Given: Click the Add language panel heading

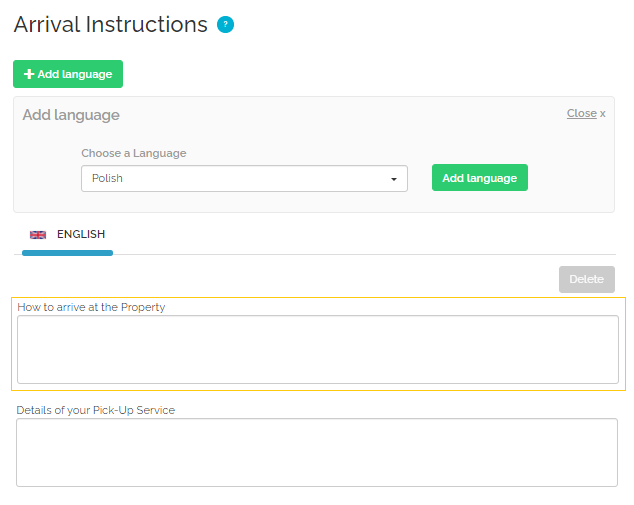Looking at the screenshot, I should tap(71, 115).
